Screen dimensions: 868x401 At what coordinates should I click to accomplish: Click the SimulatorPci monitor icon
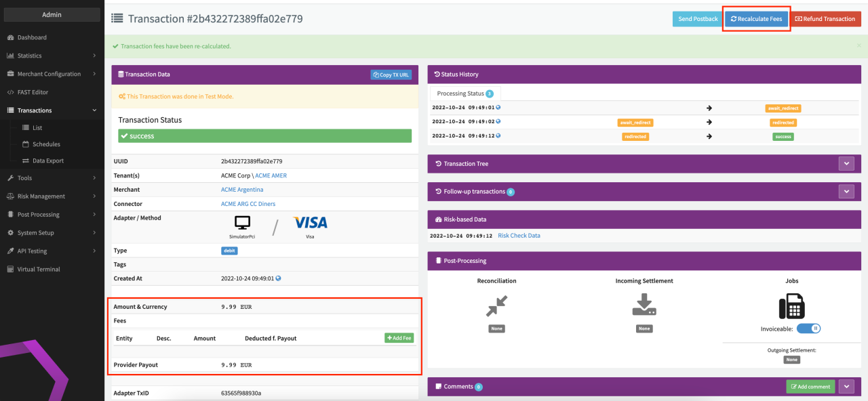click(x=242, y=223)
